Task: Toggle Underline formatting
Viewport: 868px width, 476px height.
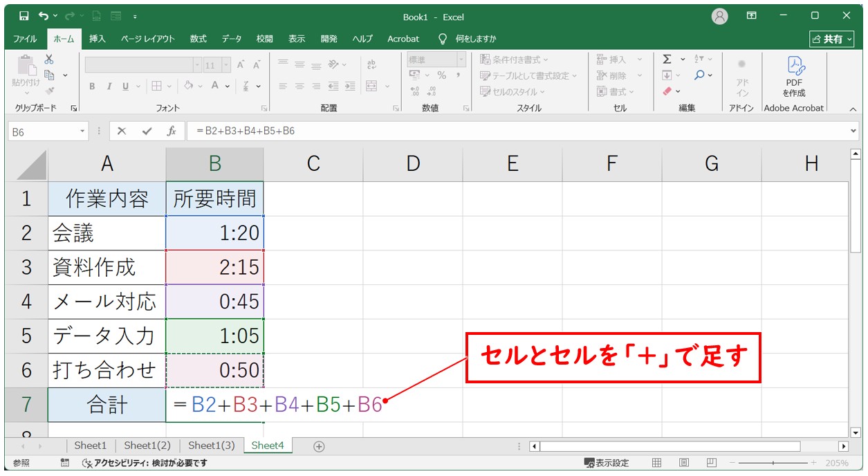Action: tap(125, 86)
